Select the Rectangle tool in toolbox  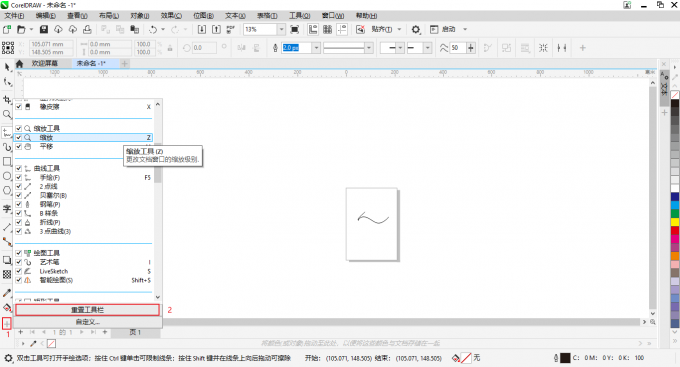point(7,162)
